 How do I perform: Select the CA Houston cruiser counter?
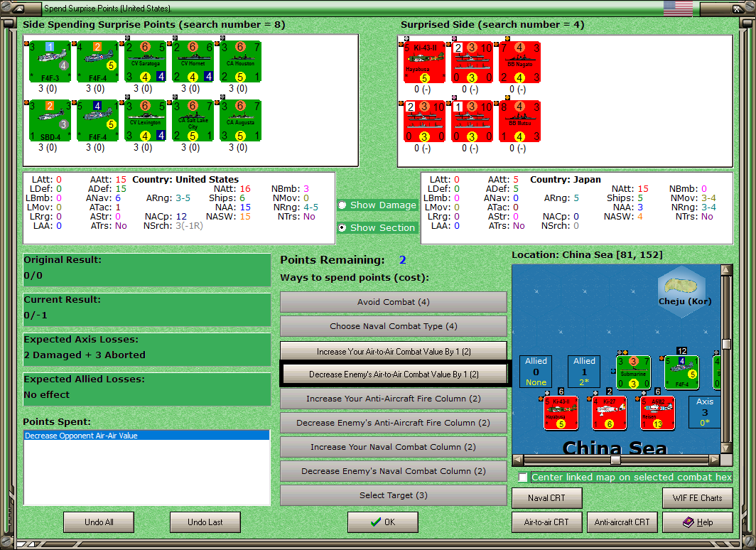(241, 62)
